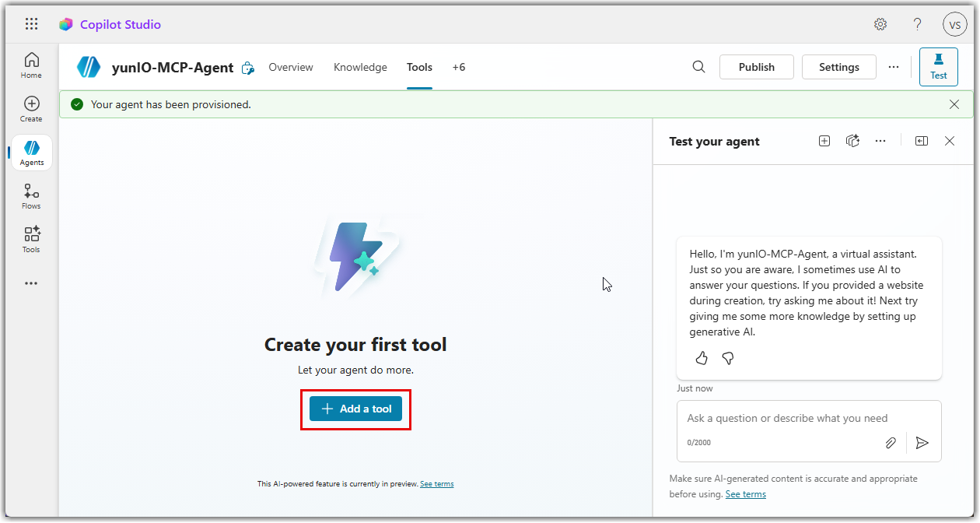Publish the yunIO-MCP-Agent
The height and width of the screenshot is (523, 980).
pos(756,67)
